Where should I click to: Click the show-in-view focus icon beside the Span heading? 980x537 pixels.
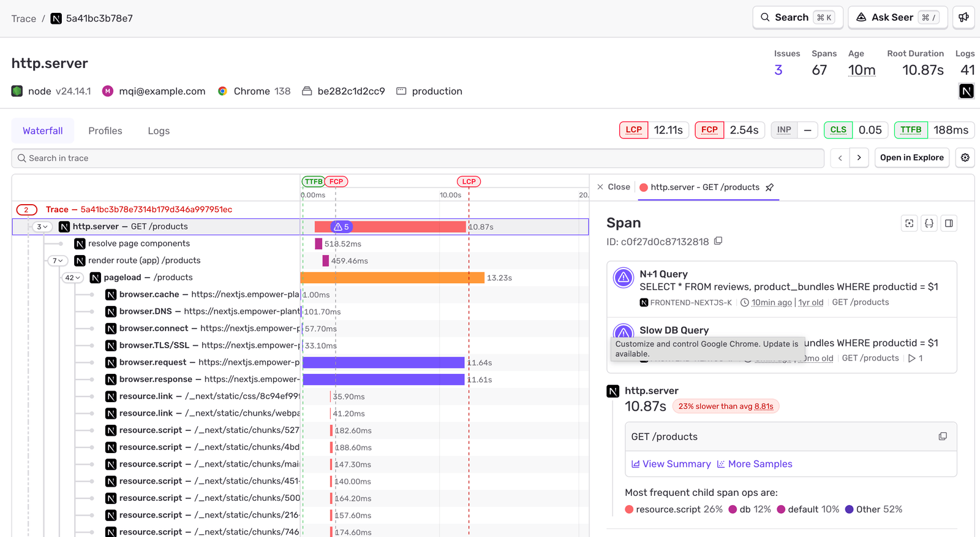tap(910, 223)
